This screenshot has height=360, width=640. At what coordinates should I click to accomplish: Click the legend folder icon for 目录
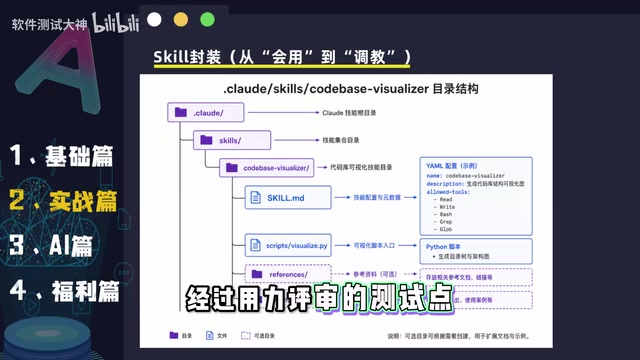coord(174,335)
